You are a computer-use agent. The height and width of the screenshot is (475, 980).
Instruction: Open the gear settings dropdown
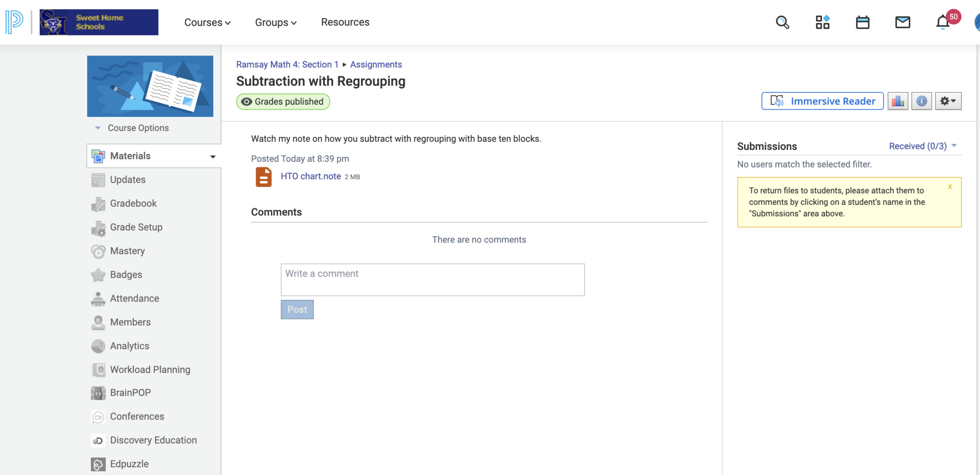(x=948, y=102)
